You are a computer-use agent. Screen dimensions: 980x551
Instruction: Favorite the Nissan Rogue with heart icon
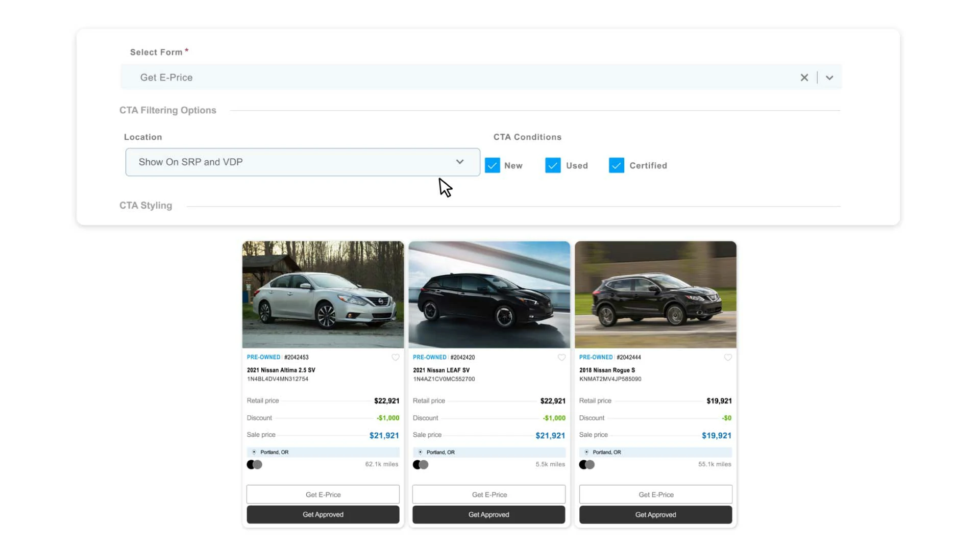pyautogui.click(x=728, y=358)
